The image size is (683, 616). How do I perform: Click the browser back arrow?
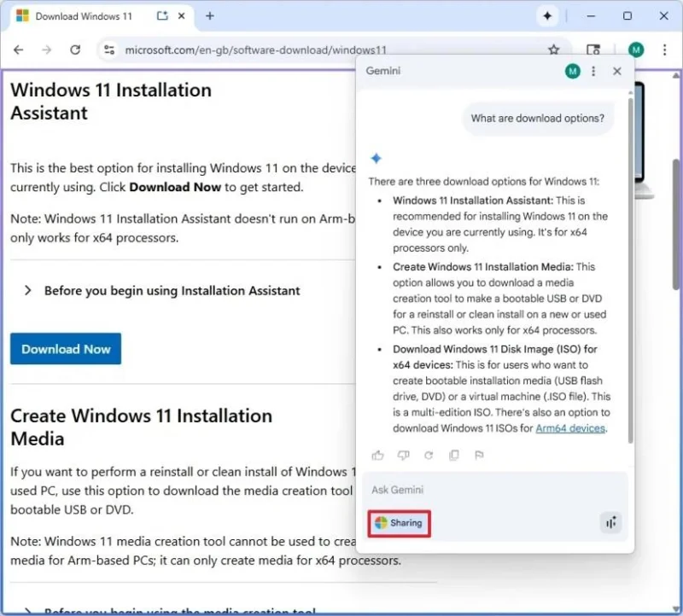[18, 50]
